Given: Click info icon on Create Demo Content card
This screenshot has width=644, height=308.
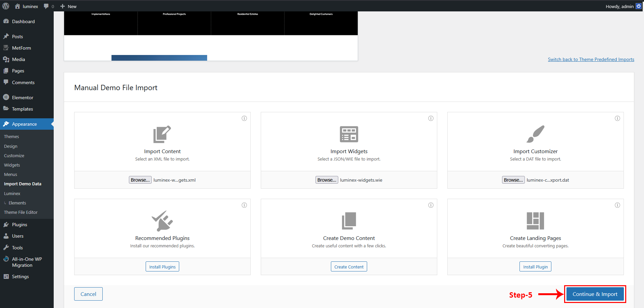Looking at the screenshot, I should coord(431,205).
